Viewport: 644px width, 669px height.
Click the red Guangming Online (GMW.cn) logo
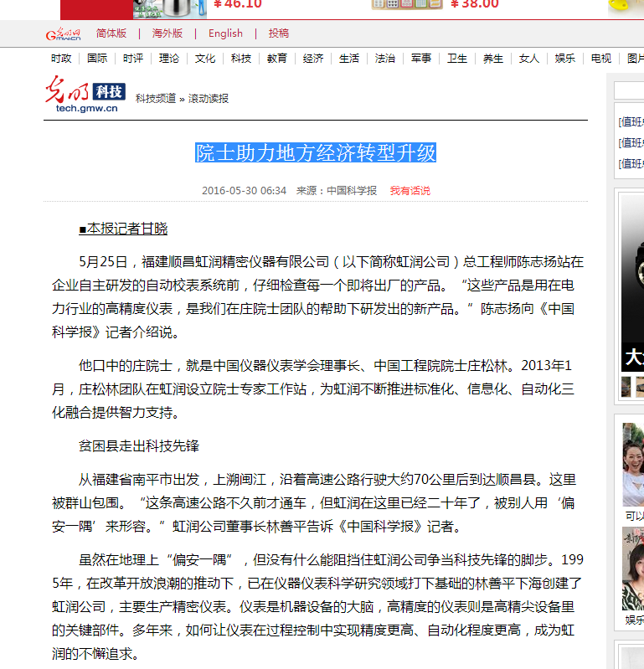coord(63,34)
